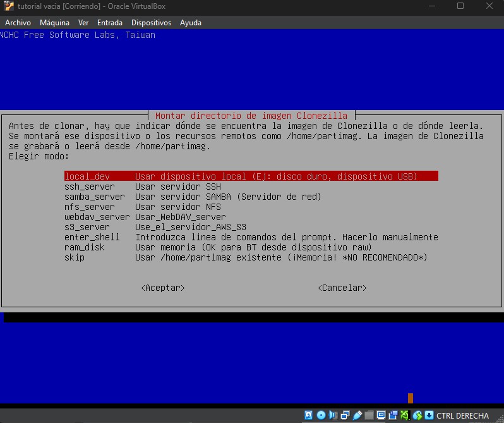Viewport: 504px width, 423px height.
Task: Confirm with the Aceptar button
Action: [x=163, y=288]
